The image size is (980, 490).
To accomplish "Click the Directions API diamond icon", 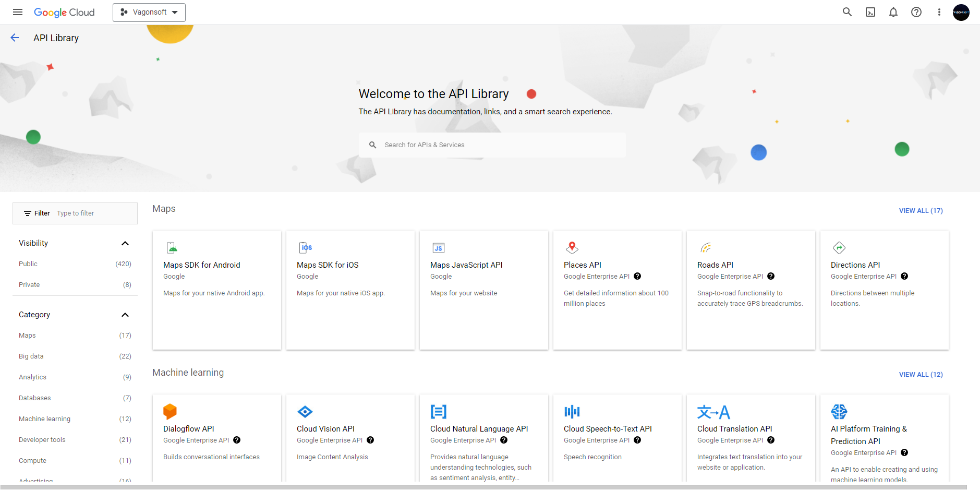I will tap(839, 247).
